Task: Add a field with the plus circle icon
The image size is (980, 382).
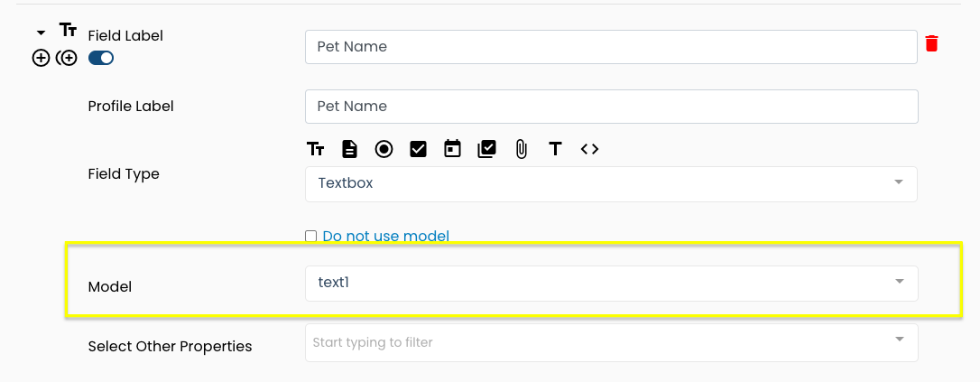Action: pyautogui.click(x=41, y=58)
